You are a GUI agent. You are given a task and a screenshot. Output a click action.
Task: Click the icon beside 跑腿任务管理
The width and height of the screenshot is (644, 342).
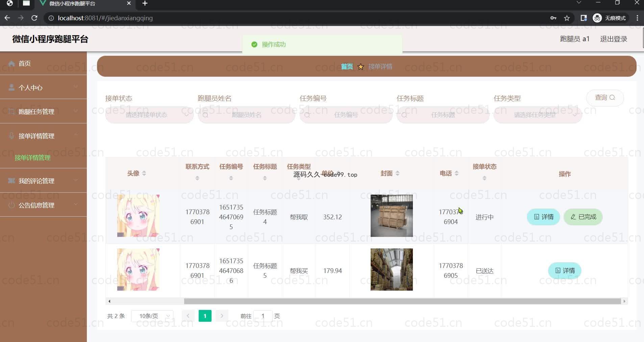coord(11,112)
